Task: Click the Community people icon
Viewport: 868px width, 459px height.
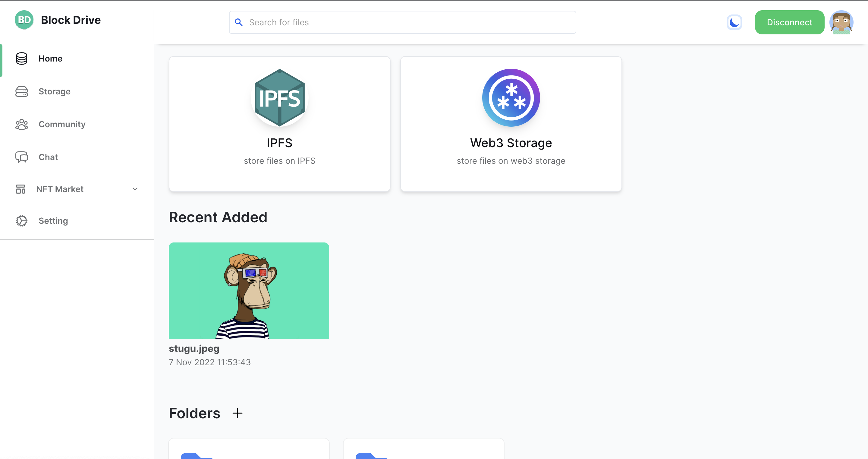Action: (22, 125)
